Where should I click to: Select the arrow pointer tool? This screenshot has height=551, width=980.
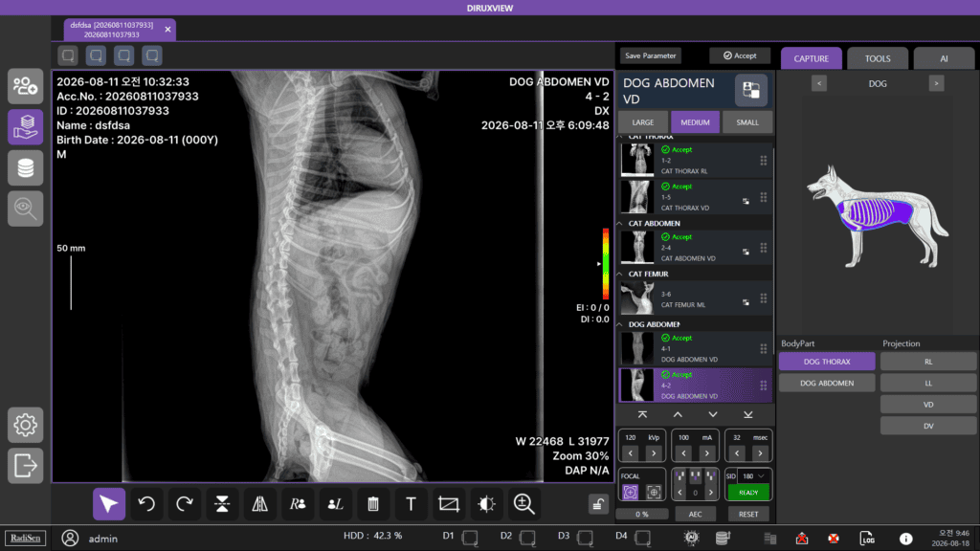[x=109, y=504]
